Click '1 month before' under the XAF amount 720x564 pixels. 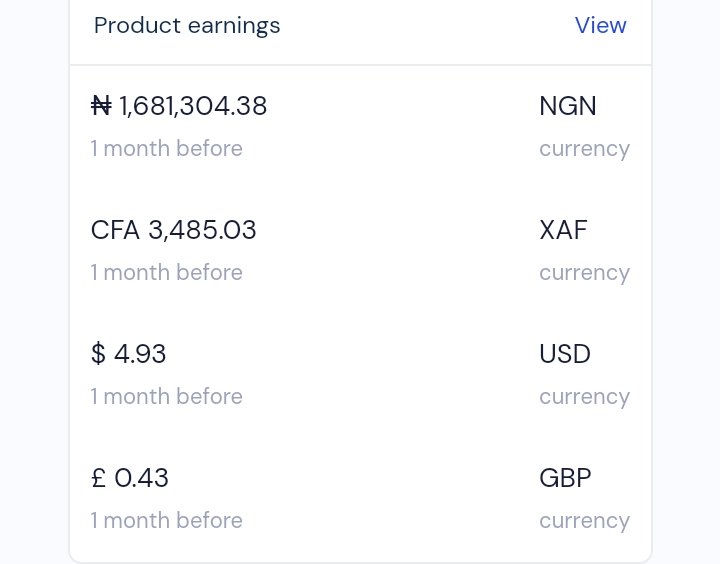(x=167, y=272)
